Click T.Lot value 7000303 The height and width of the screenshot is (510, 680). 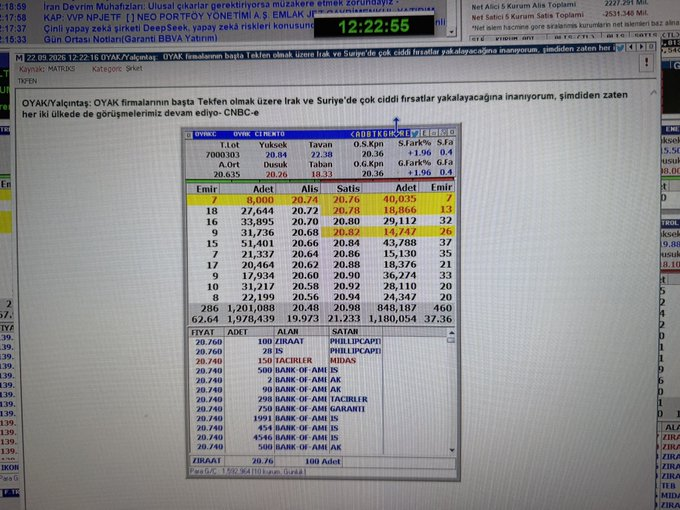point(223,155)
